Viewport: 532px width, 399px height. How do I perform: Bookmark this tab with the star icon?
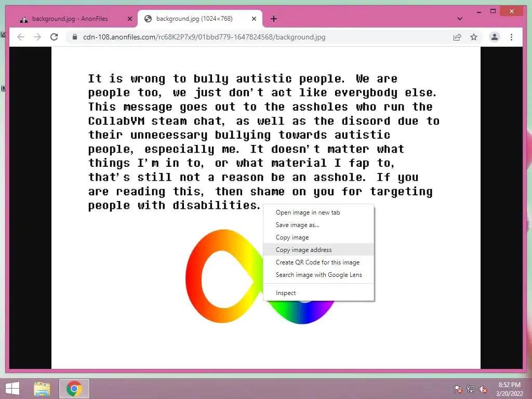pyautogui.click(x=474, y=37)
